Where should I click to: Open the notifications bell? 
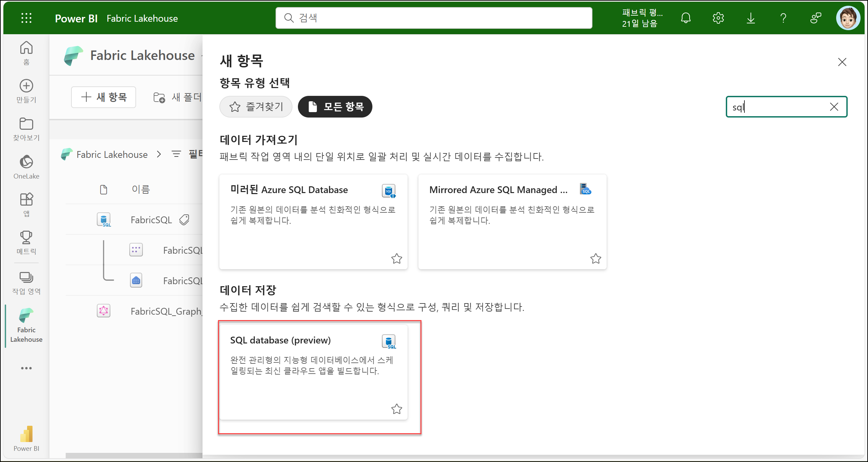686,18
